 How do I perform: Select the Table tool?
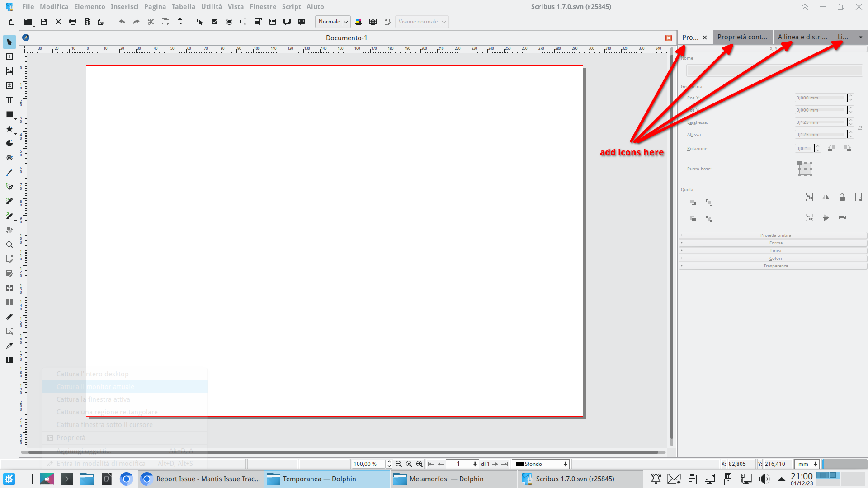point(9,100)
